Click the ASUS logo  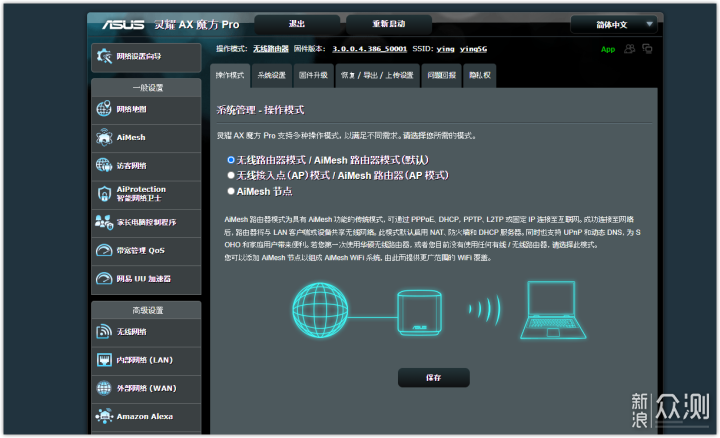123,24
